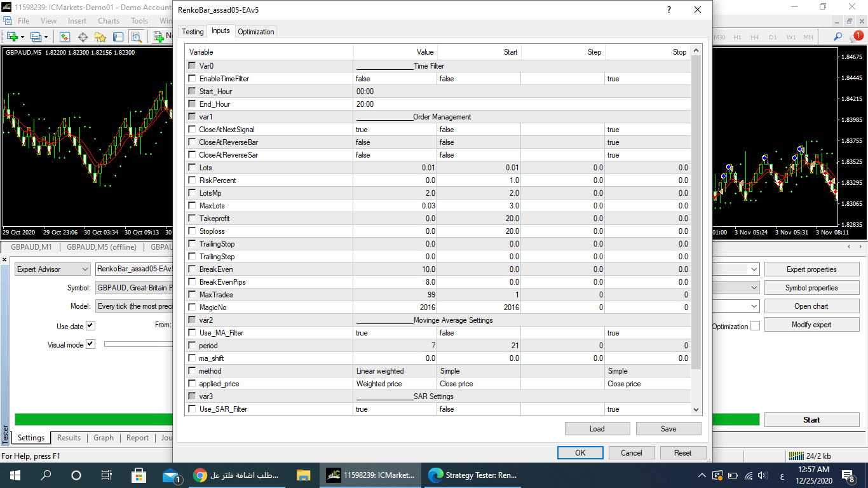This screenshot has height=488, width=868.
Task: Switch to the Testing tab
Action: pos(193,32)
